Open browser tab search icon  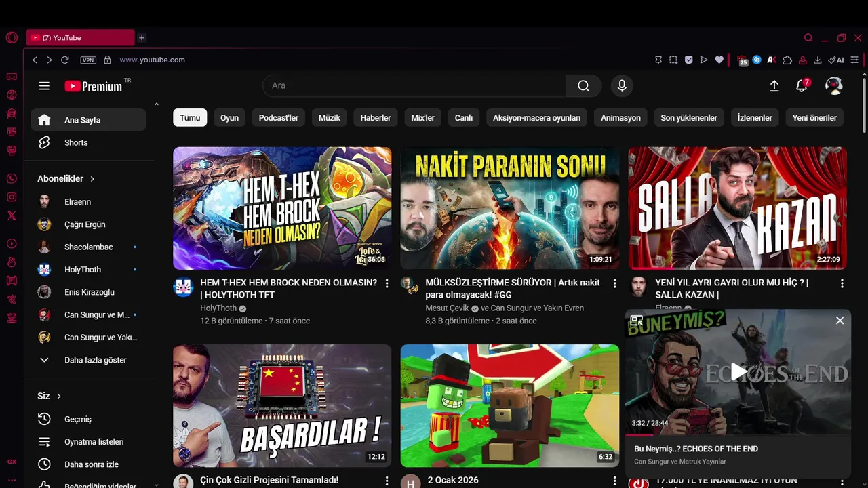[x=808, y=38]
